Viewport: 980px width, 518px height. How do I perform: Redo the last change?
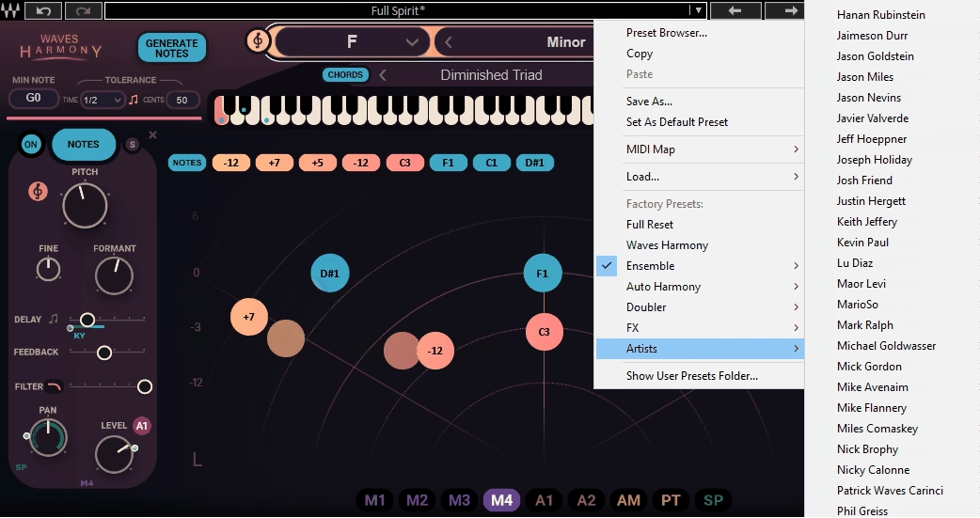[x=83, y=10]
